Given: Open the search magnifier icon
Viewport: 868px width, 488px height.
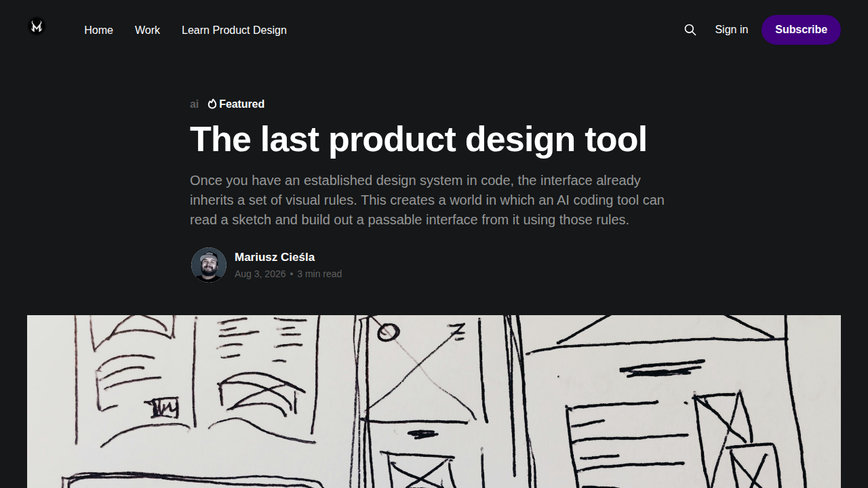Looking at the screenshot, I should (690, 30).
